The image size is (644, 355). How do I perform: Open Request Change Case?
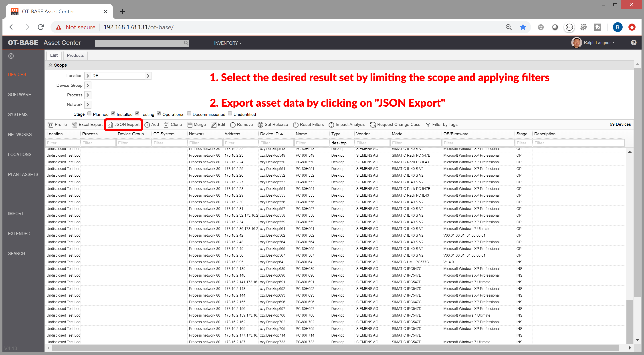tap(395, 124)
